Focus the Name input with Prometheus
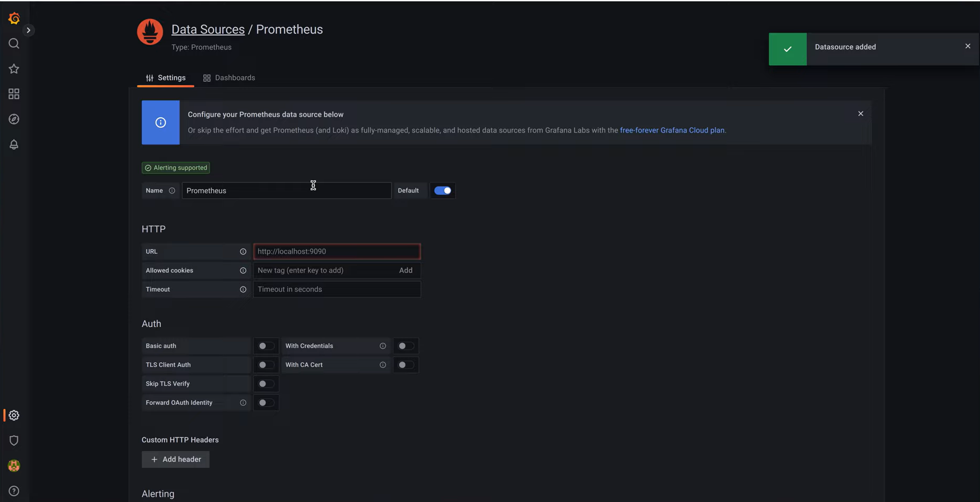The width and height of the screenshot is (980, 502). [286, 191]
